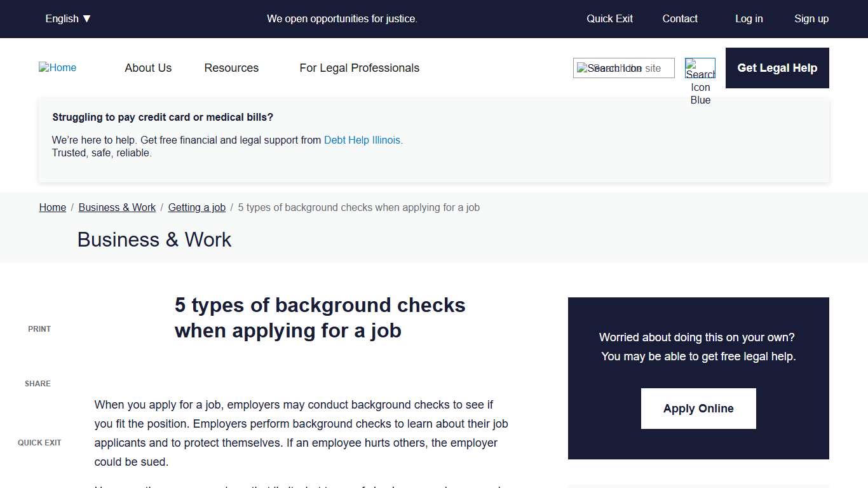This screenshot has height=488, width=868.
Task: Click the QUICK EXIT sidebar icon
Action: (39, 442)
